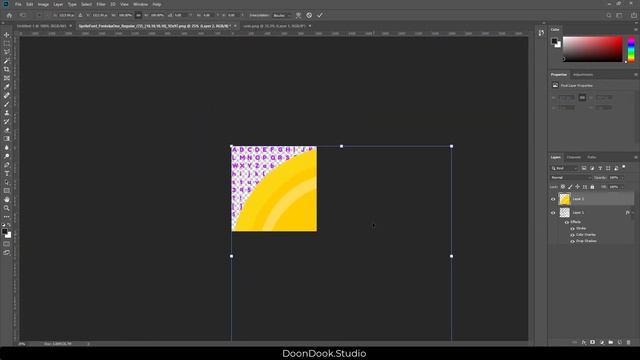Toggle visibility of Drop Shadow effect
Viewport: 640px width, 360px height.
[x=572, y=241]
